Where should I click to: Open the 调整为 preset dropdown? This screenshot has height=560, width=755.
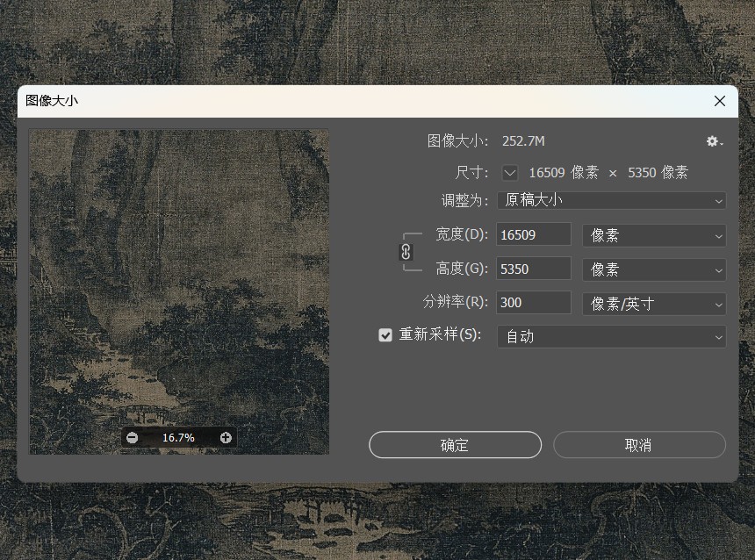[612, 200]
